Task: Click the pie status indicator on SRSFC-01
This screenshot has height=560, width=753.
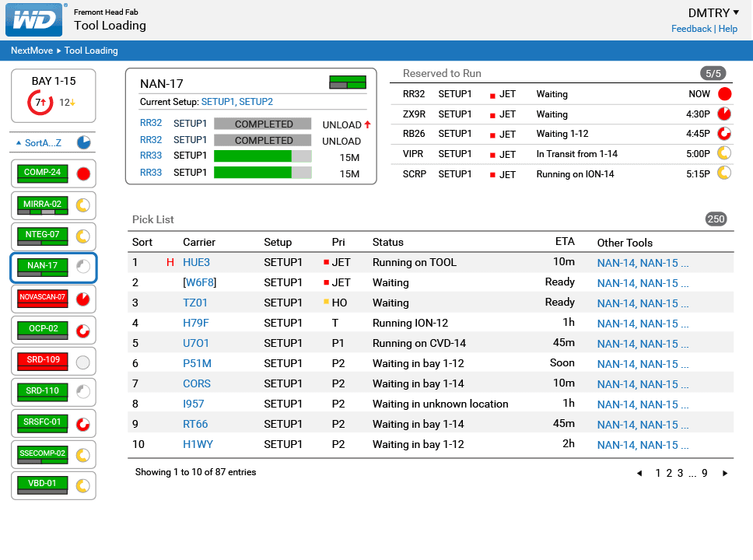Action: tap(83, 423)
